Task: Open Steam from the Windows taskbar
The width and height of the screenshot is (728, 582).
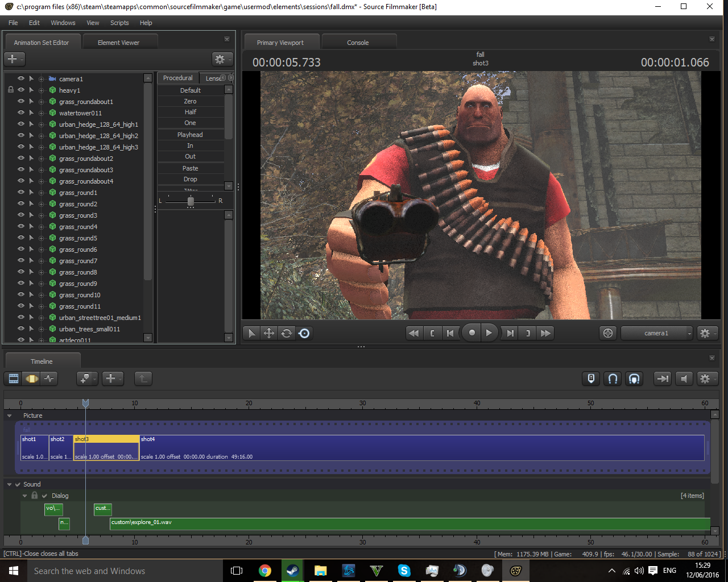Action: pos(292,571)
